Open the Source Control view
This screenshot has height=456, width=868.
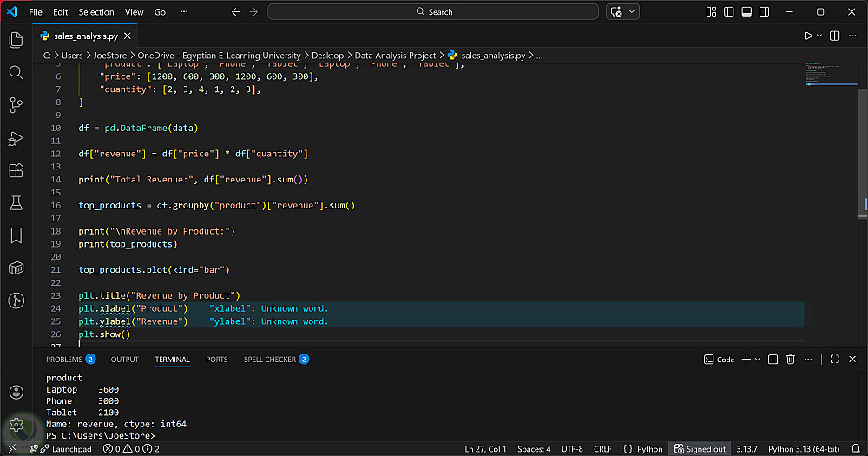(x=16, y=105)
